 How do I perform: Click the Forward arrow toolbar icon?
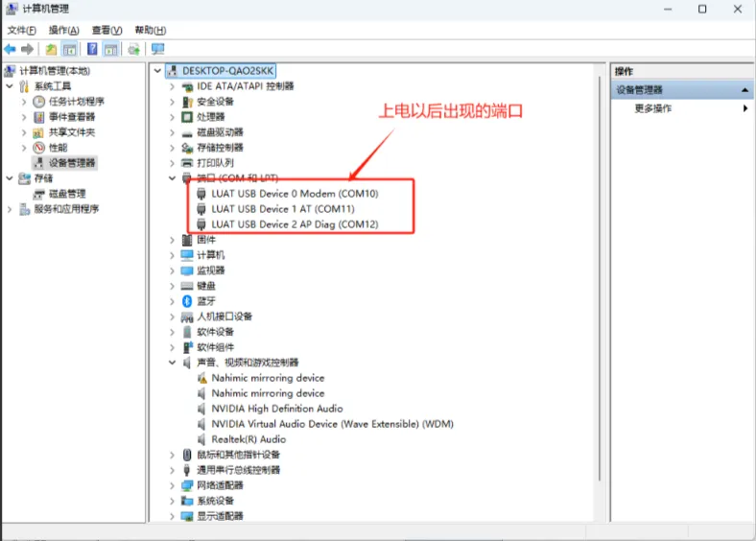tap(28, 49)
